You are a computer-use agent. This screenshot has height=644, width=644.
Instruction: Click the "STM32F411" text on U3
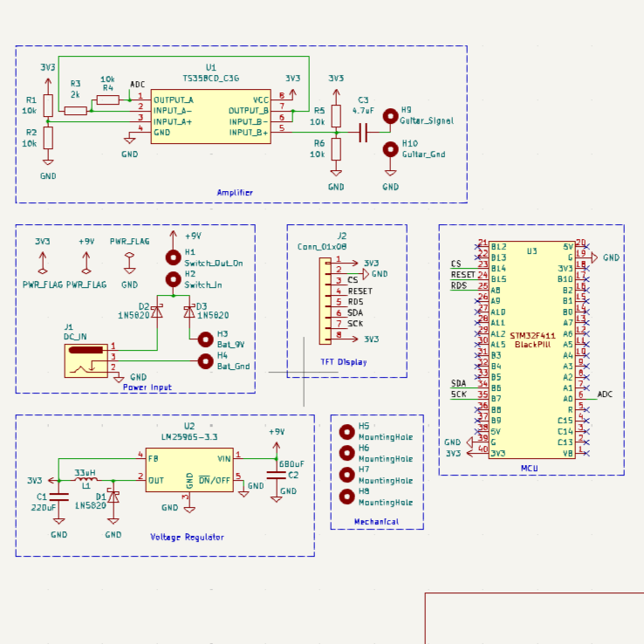(532, 336)
